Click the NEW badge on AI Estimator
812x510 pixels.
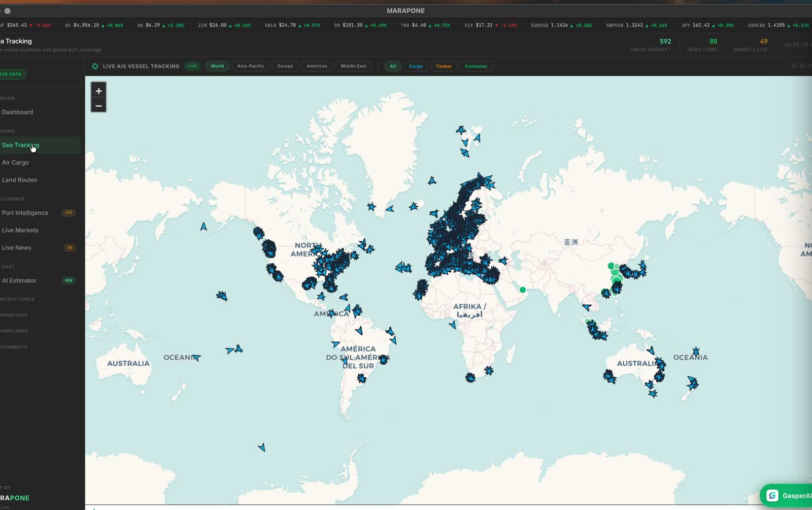[x=69, y=280]
